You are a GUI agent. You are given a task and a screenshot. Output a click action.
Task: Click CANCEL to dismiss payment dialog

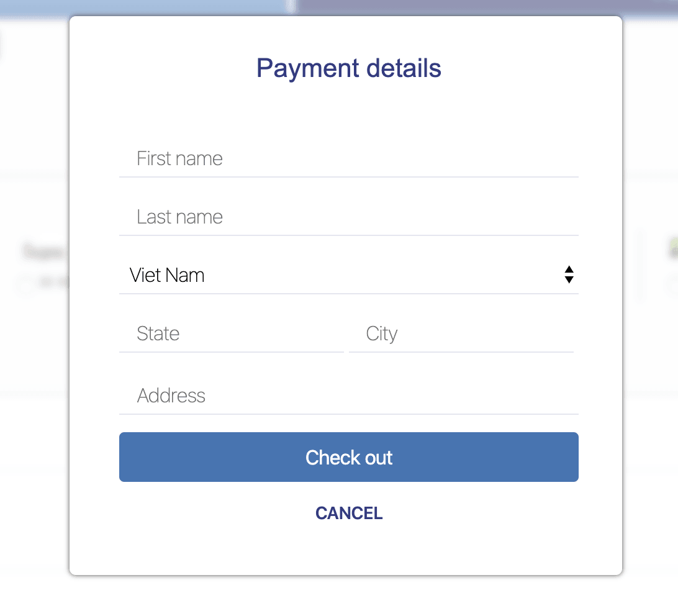point(348,513)
